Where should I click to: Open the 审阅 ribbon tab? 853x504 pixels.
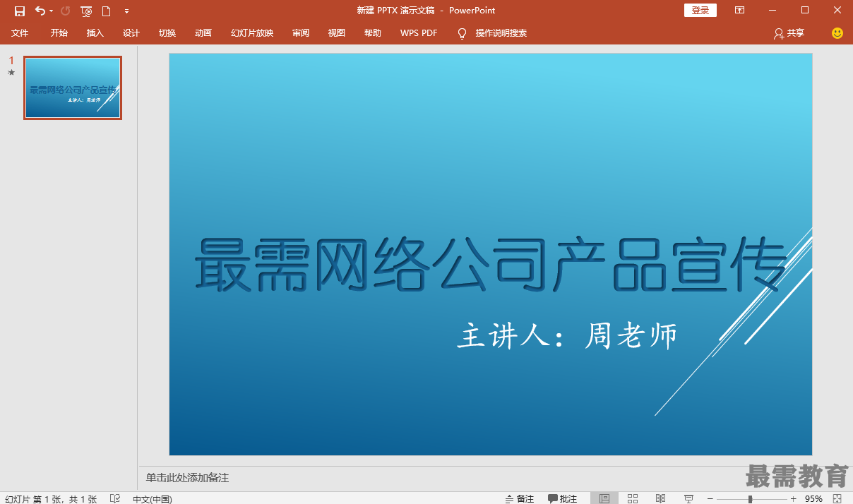[301, 33]
